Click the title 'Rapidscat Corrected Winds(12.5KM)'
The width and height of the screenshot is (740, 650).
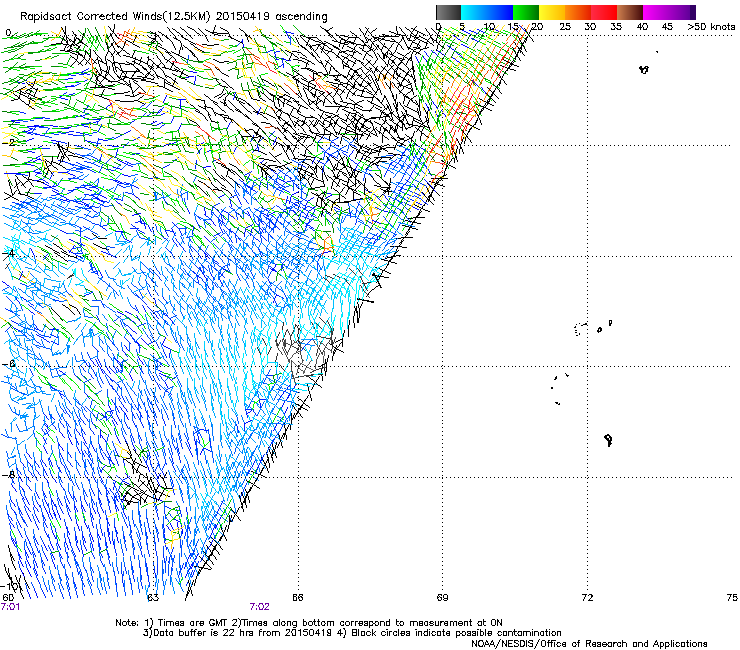coord(115,17)
